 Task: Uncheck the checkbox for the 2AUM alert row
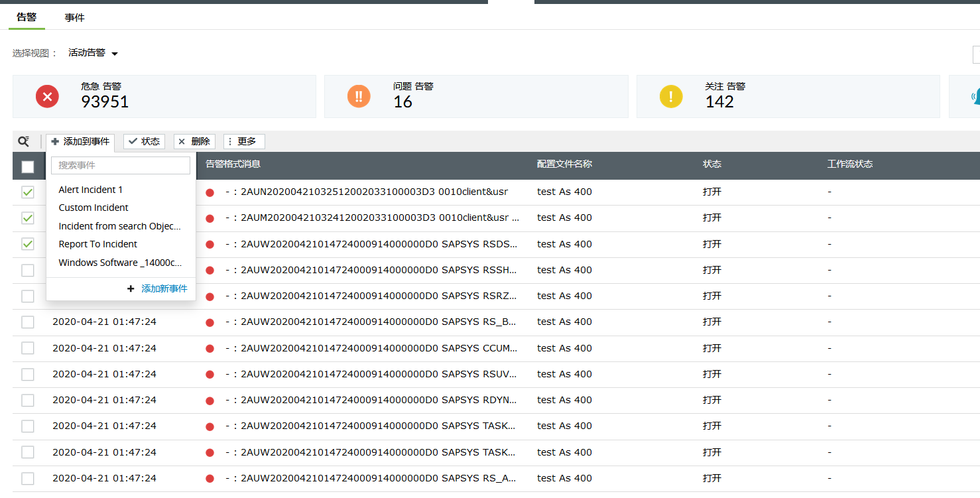28,218
